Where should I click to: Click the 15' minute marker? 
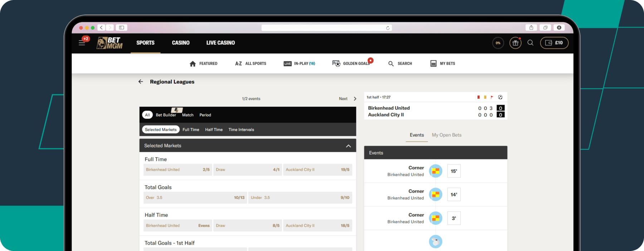pyautogui.click(x=454, y=171)
